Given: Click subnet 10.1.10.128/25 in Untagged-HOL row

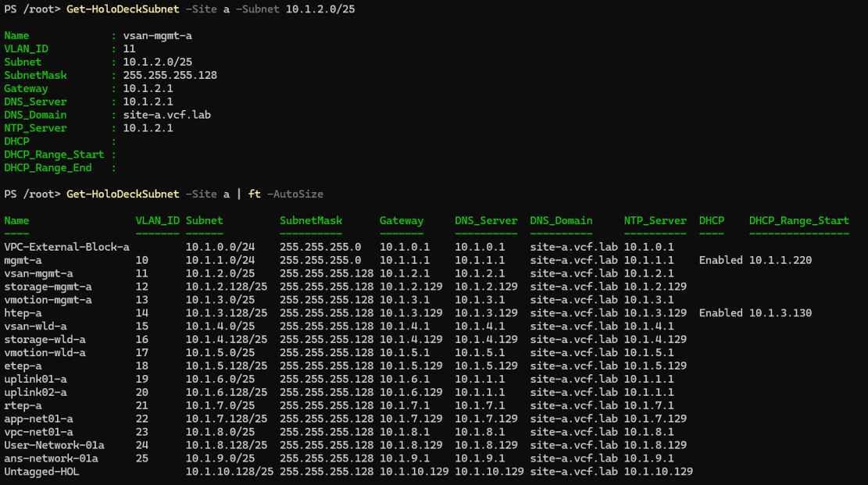Looking at the screenshot, I should click(x=229, y=473).
